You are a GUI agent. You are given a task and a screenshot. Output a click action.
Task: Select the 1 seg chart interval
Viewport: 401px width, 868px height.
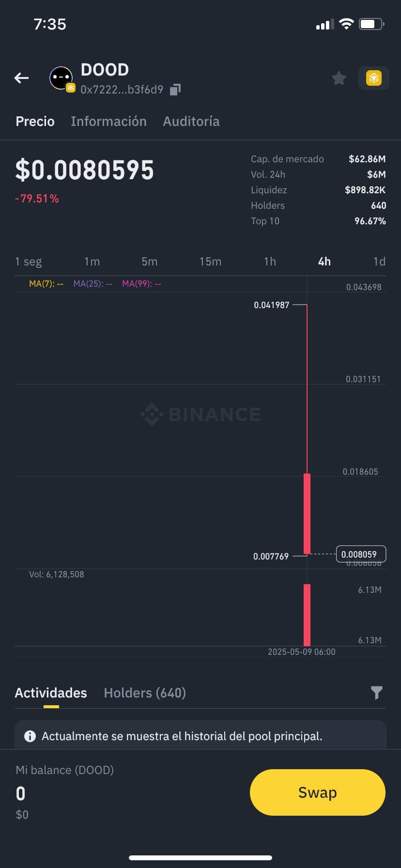pyautogui.click(x=28, y=262)
